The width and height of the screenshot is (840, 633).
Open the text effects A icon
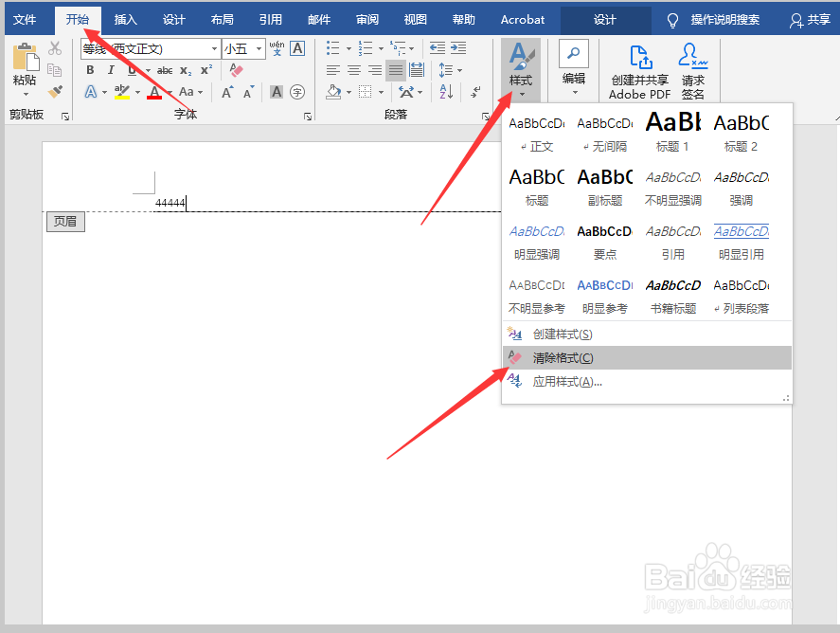tap(91, 92)
